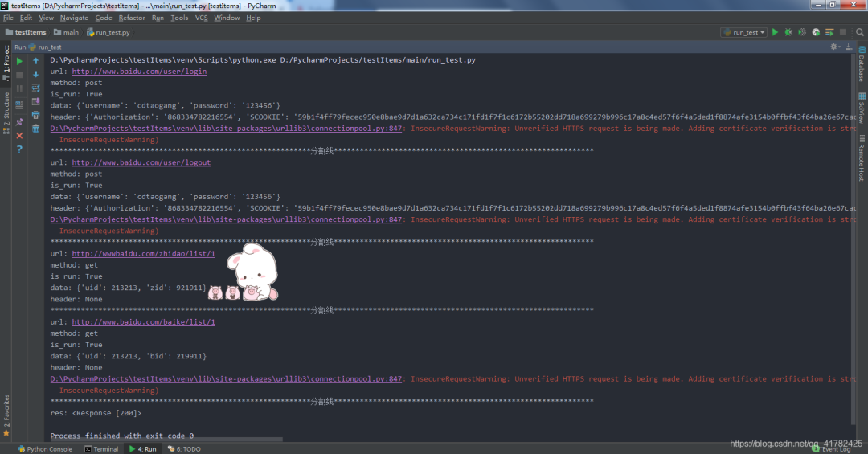Open the View menu
868x454 pixels.
tap(46, 18)
